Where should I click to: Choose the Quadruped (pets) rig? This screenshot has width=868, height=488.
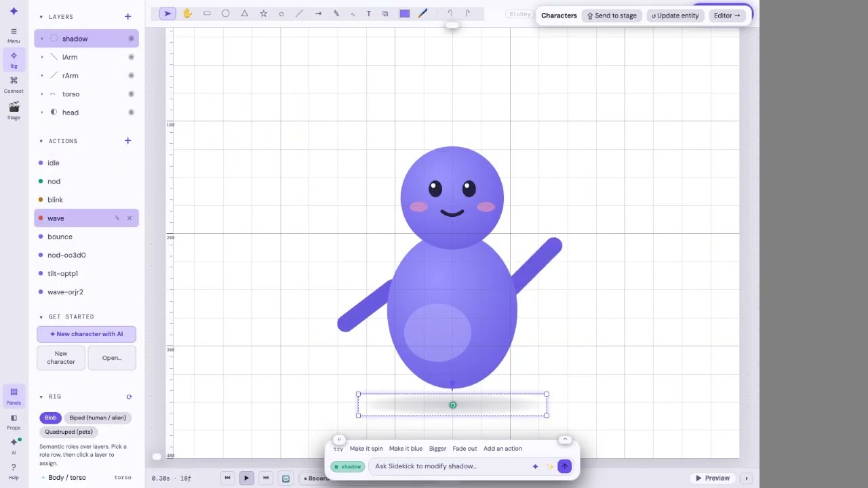pyautogui.click(x=69, y=432)
